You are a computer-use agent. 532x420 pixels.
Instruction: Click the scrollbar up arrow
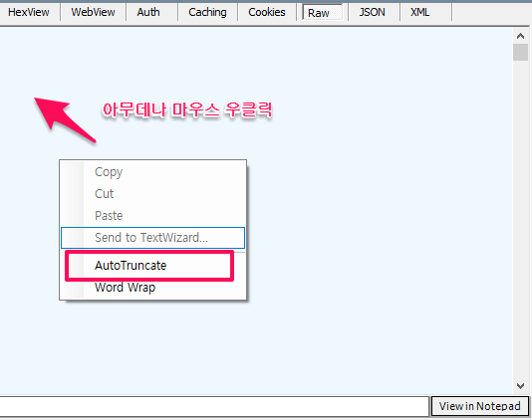pos(520,36)
